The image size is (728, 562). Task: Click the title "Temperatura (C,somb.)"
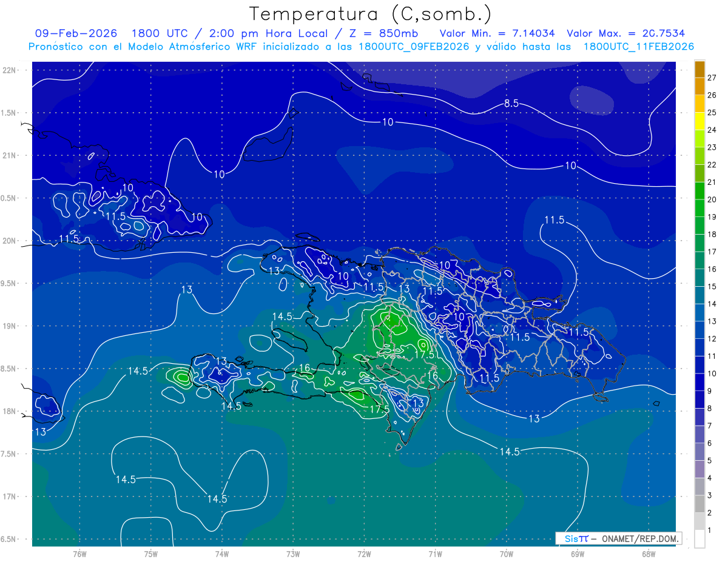pyautogui.click(x=370, y=14)
